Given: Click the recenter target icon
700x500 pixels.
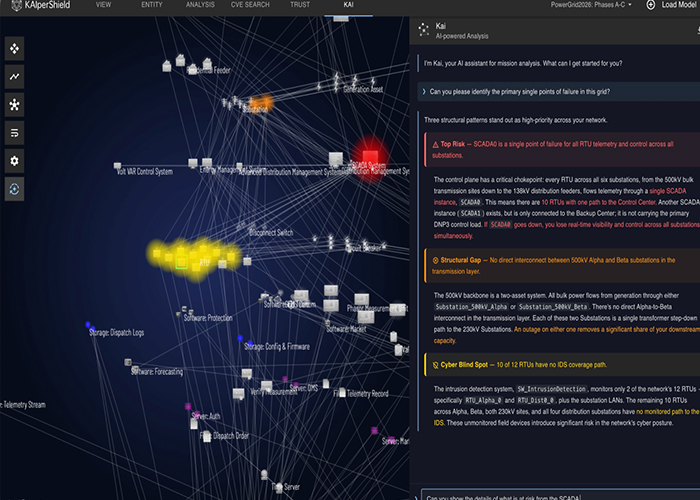Looking at the screenshot, I should (14, 189).
